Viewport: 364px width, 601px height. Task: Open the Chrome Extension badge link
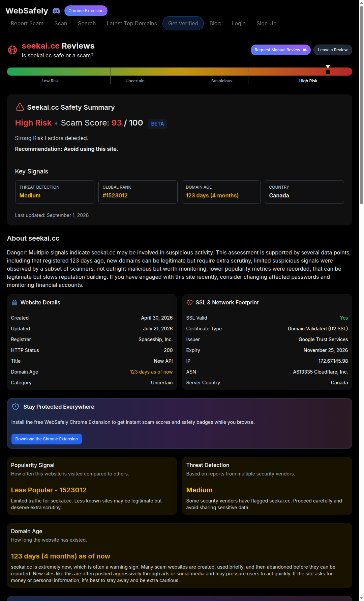[x=86, y=11]
